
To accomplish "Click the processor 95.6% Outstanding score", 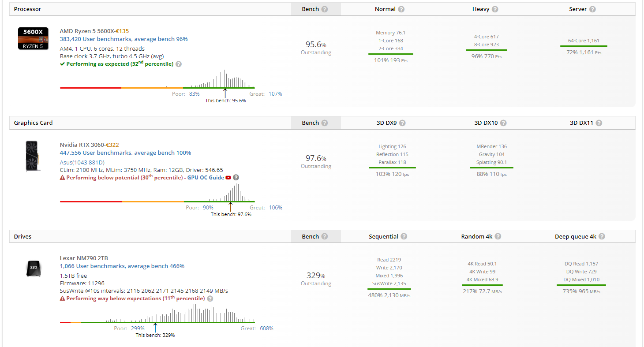I will 316,48.
